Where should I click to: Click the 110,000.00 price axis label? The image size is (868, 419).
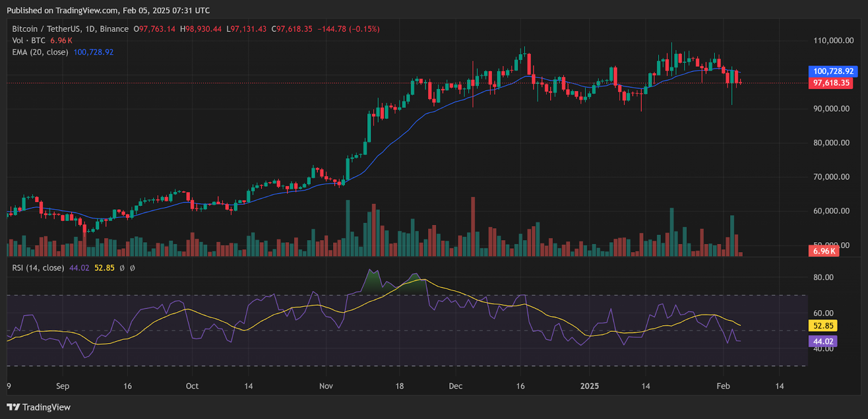(x=833, y=41)
